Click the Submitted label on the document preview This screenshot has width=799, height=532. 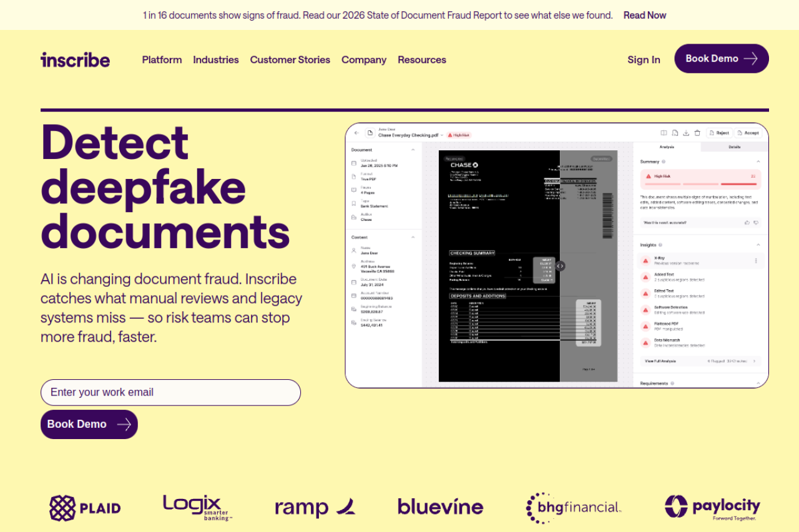601,158
